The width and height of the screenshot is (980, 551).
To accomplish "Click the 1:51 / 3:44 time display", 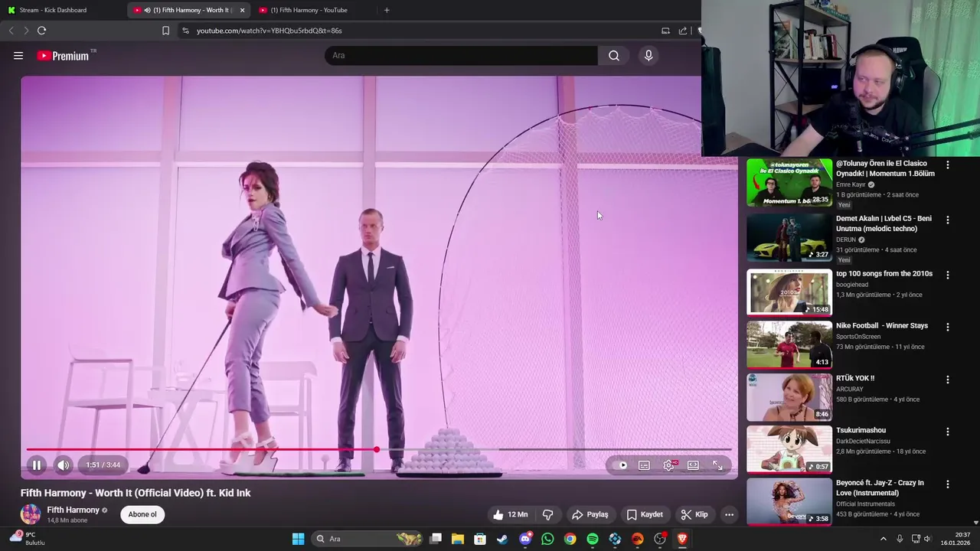I will coord(103,465).
